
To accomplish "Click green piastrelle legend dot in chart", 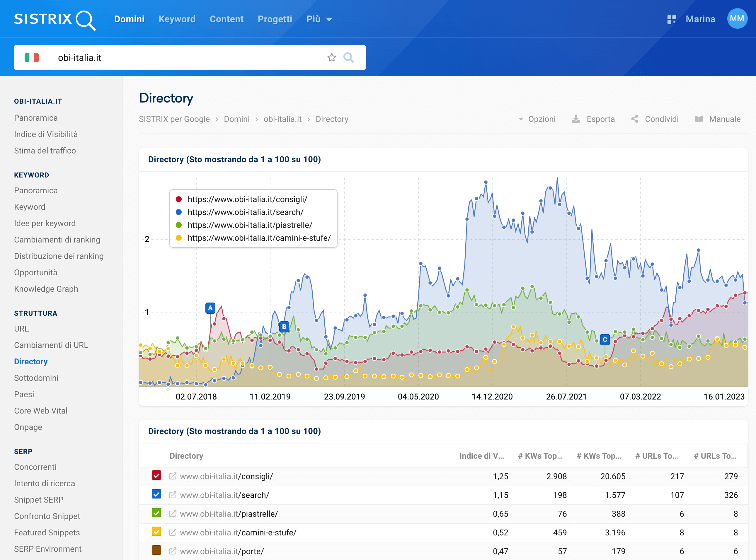I will tap(179, 225).
